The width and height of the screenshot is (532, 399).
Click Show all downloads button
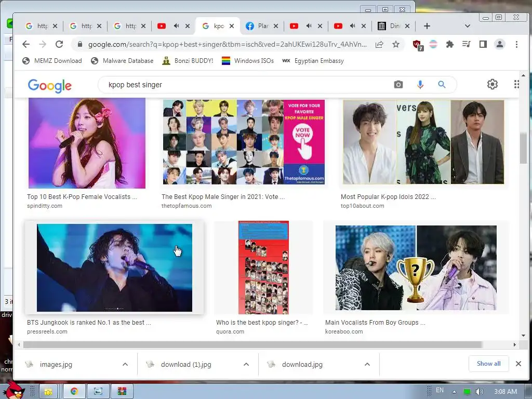[488, 364]
